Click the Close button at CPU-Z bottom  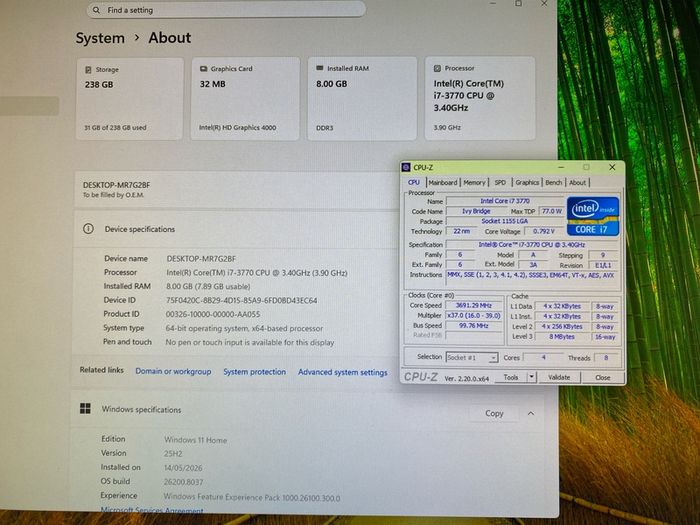(x=602, y=378)
